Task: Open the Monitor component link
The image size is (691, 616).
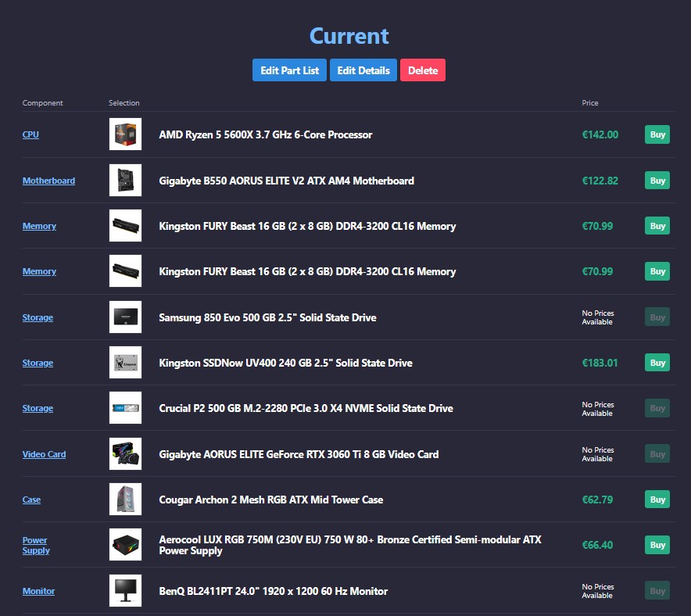Action: coord(38,591)
